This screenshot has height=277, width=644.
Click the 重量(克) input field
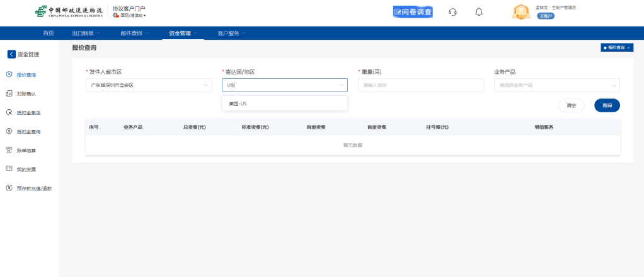pyautogui.click(x=420, y=85)
